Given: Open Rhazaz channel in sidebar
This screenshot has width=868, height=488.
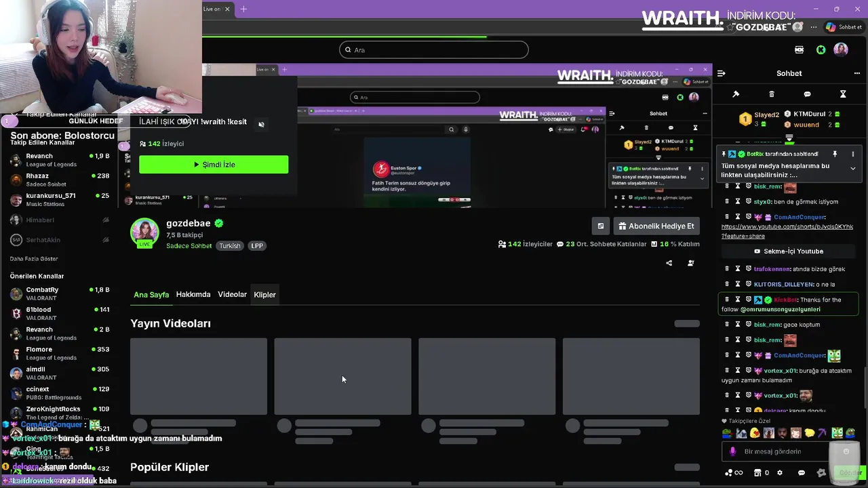Looking at the screenshot, I should click(x=60, y=180).
